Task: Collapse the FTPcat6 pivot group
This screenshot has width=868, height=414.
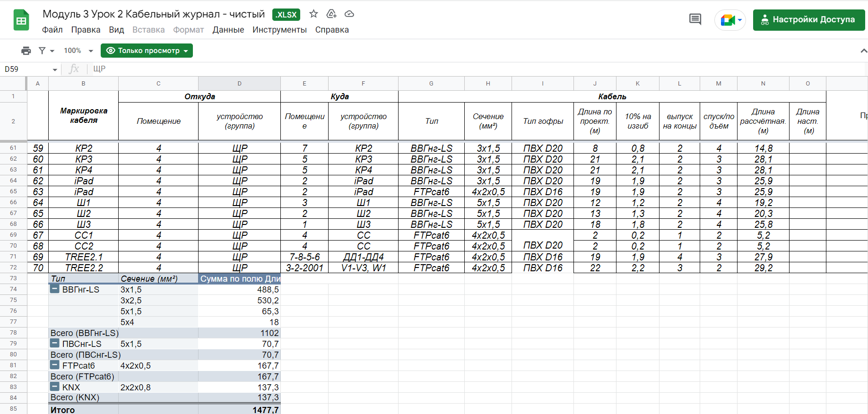Action: (x=55, y=365)
